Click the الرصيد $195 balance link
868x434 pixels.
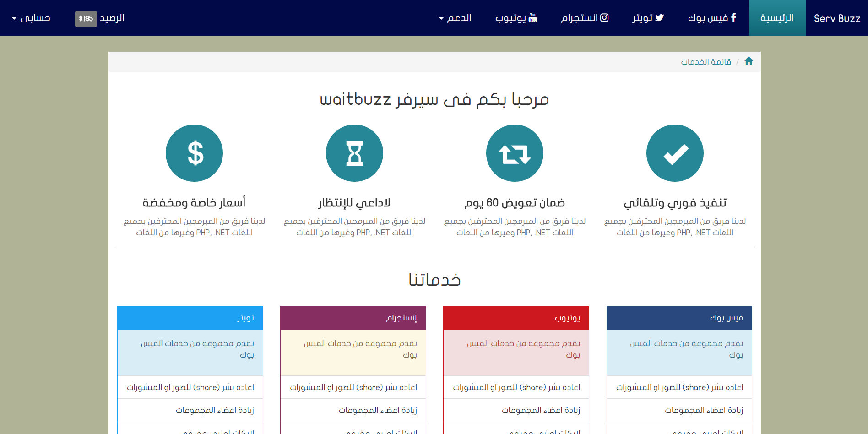(x=100, y=18)
